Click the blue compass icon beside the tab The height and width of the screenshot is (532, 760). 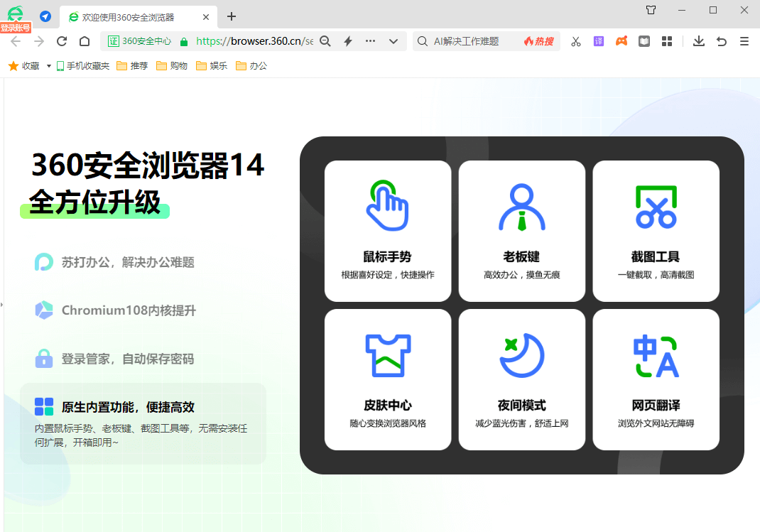pyautogui.click(x=45, y=16)
